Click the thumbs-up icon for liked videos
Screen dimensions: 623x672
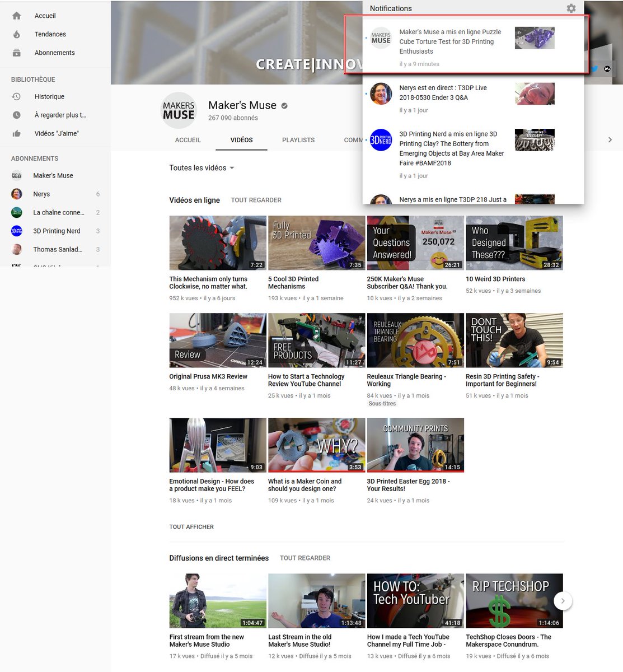coord(16,133)
